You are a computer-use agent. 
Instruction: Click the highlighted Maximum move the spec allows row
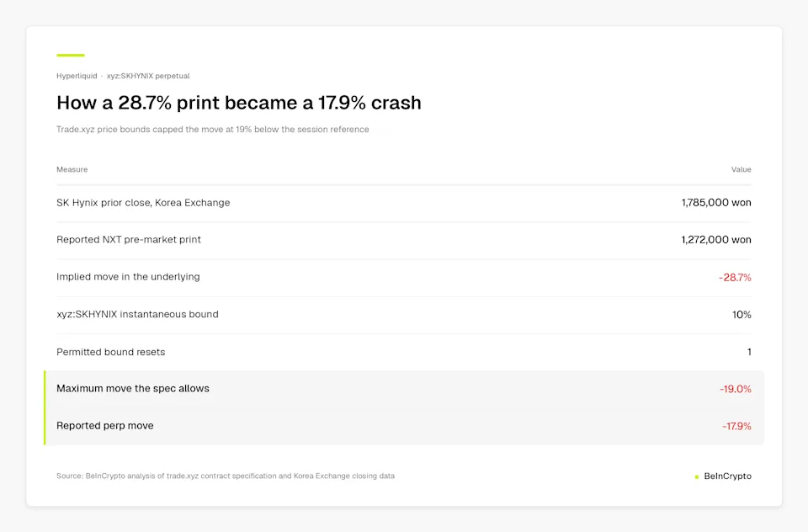[404, 389]
